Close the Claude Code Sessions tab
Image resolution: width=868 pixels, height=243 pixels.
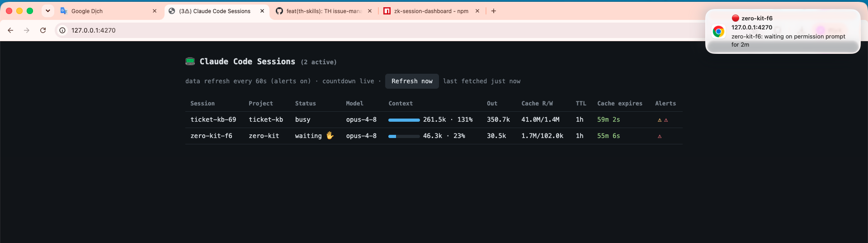(262, 11)
